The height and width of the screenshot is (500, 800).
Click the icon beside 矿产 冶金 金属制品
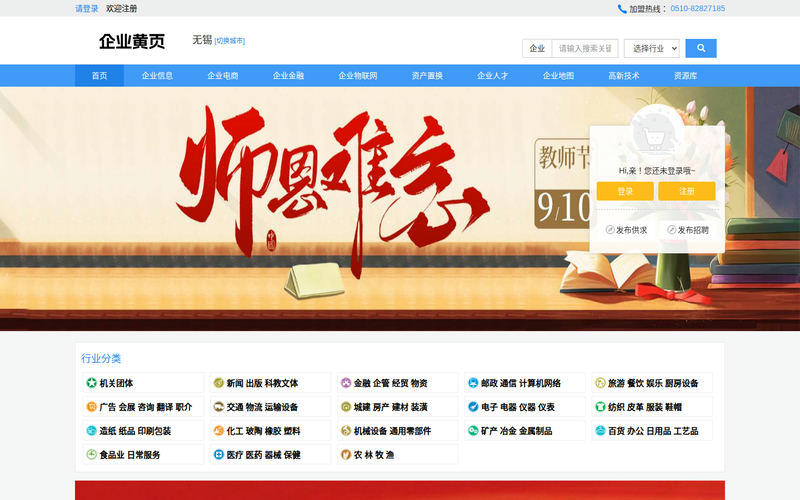[x=473, y=431]
